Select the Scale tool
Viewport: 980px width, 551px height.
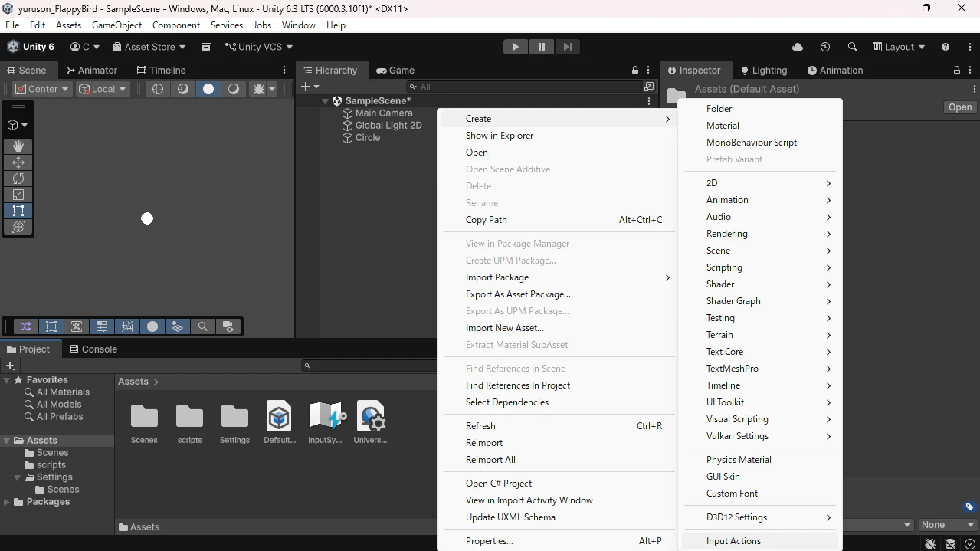[18, 195]
